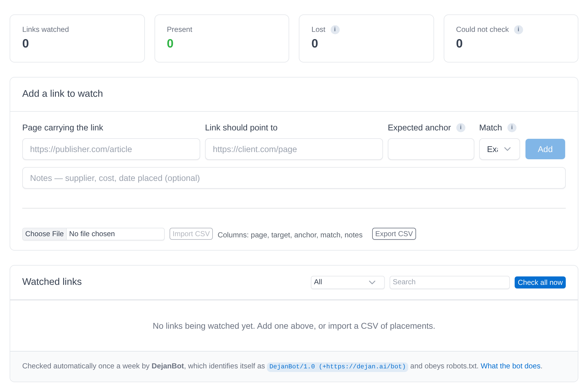The height and width of the screenshot is (387, 588).
Task: Click the Choose File button
Action: tap(44, 234)
